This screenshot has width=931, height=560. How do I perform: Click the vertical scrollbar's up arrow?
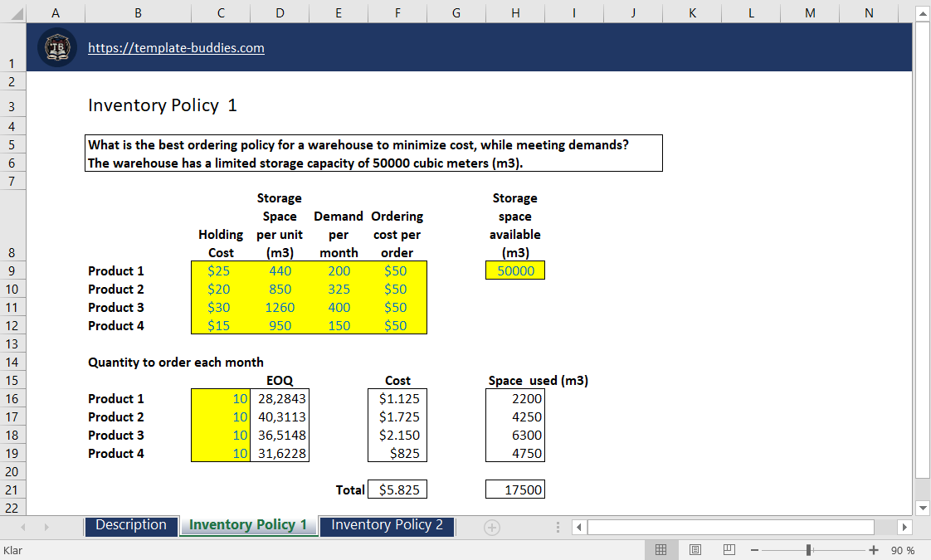tap(921, 12)
